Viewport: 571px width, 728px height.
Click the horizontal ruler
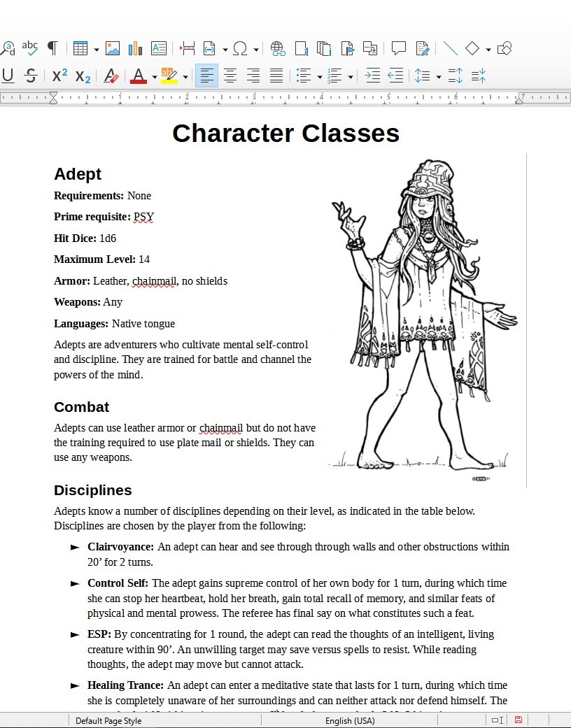pyautogui.click(x=285, y=97)
